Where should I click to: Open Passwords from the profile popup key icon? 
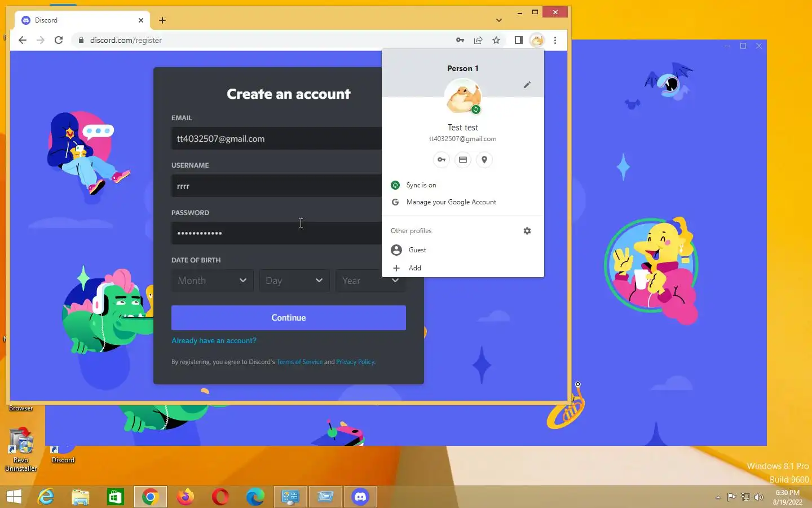442,160
